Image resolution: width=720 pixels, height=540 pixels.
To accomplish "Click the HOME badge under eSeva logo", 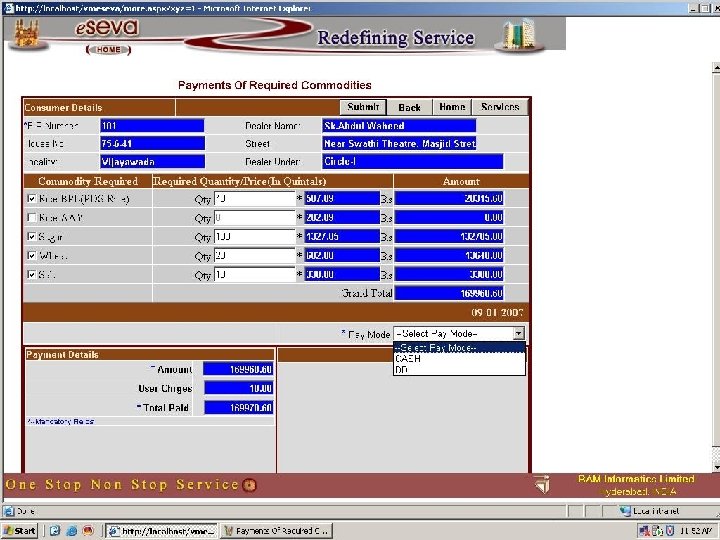I will pyautogui.click(x=109, y=49).
